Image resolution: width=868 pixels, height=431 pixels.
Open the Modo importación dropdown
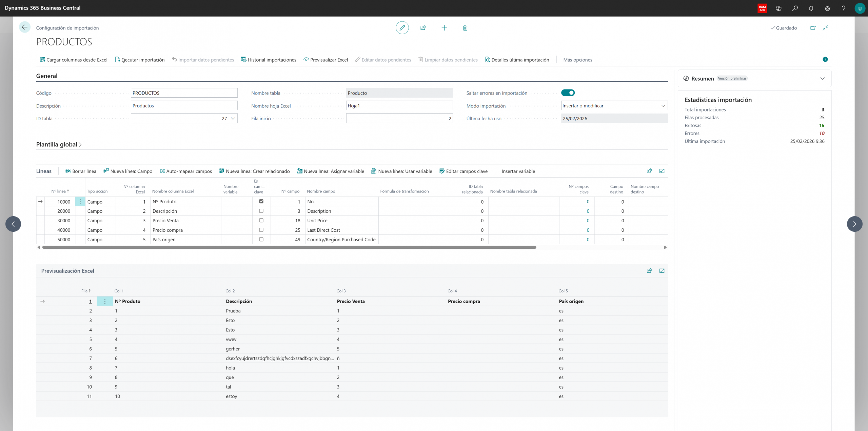click(x=663, y=106)
